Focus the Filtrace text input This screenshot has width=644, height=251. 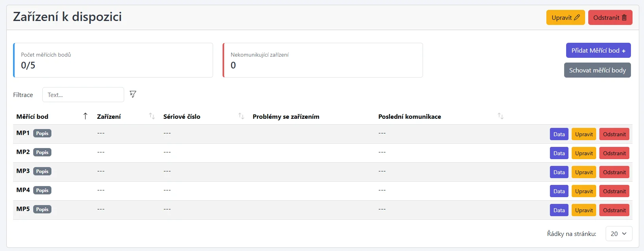(83, 95)
